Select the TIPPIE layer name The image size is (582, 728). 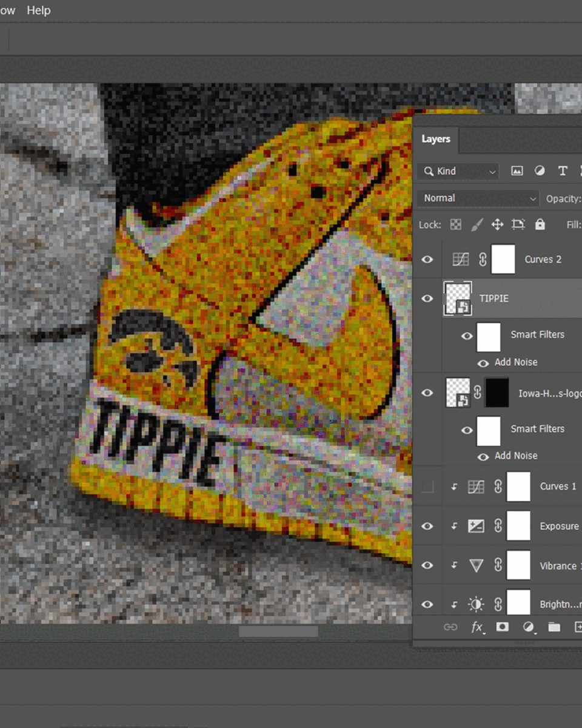click(x=493, y=298)
